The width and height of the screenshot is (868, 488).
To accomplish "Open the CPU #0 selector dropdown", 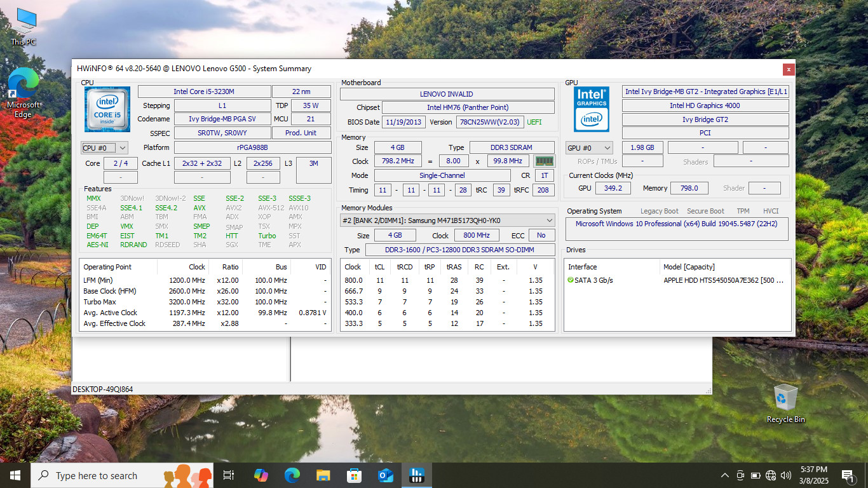I will (x=105, y=147).
